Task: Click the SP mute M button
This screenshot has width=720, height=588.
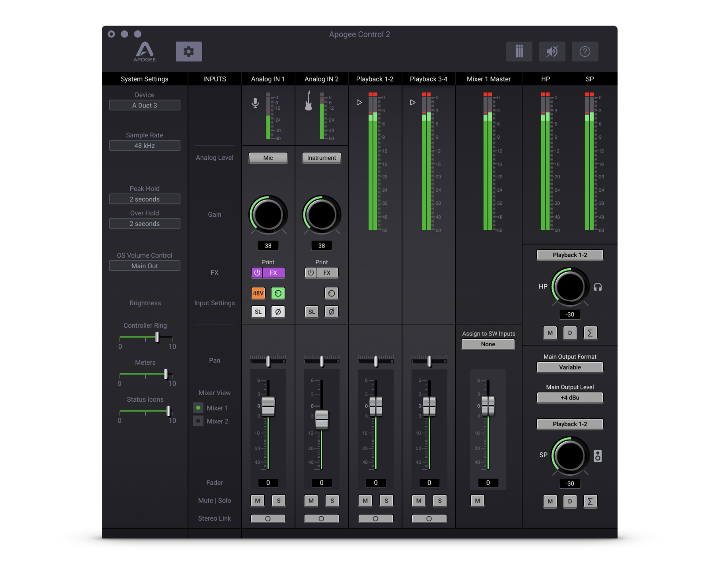Action: [550, 501]
